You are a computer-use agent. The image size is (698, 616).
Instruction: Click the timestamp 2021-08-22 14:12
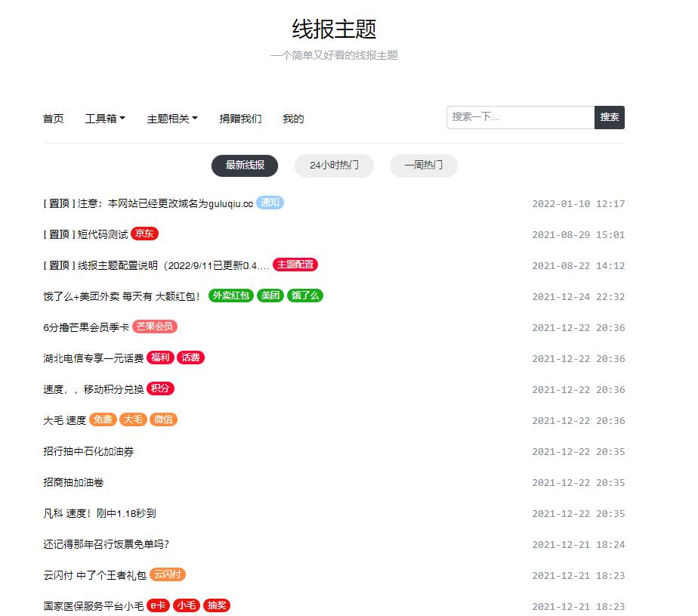coord(579,266)
